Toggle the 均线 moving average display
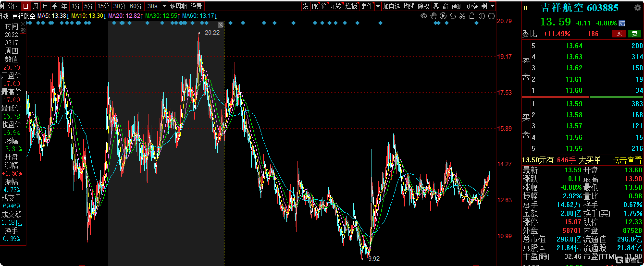Screen dimensions: 644x266 (x=409, y=6)
